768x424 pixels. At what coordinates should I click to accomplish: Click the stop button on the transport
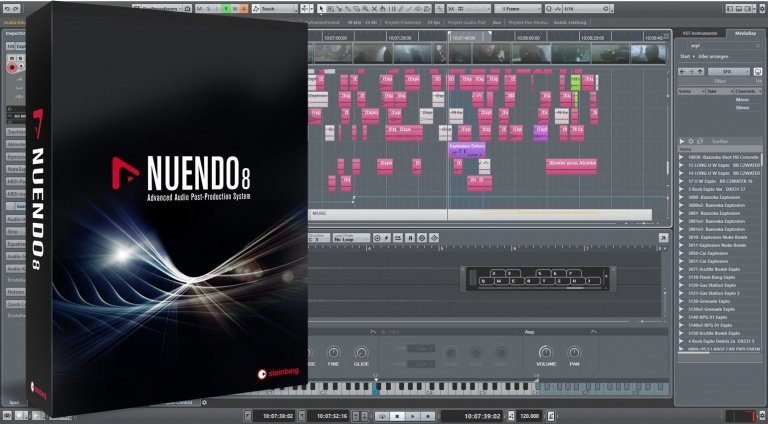click(397, 416)
